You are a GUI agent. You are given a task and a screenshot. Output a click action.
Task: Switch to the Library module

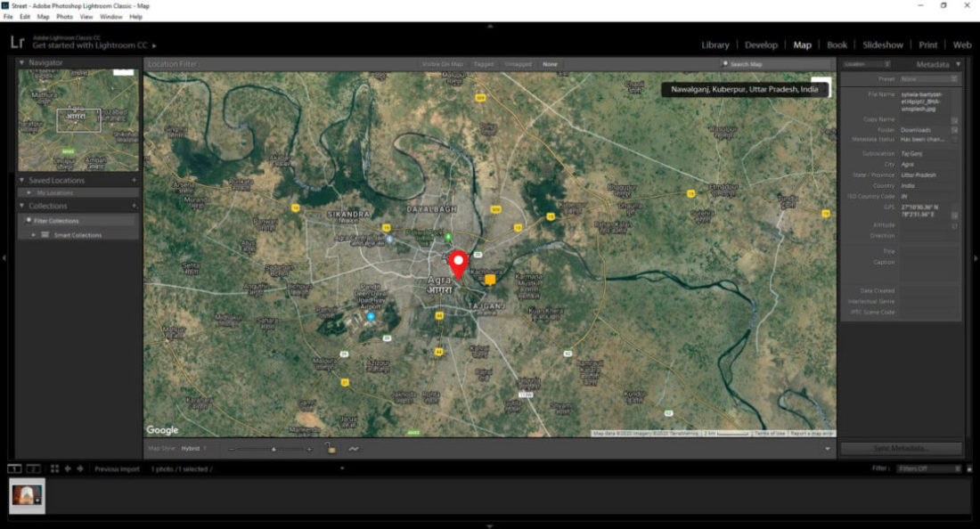[x=715, y=45]
